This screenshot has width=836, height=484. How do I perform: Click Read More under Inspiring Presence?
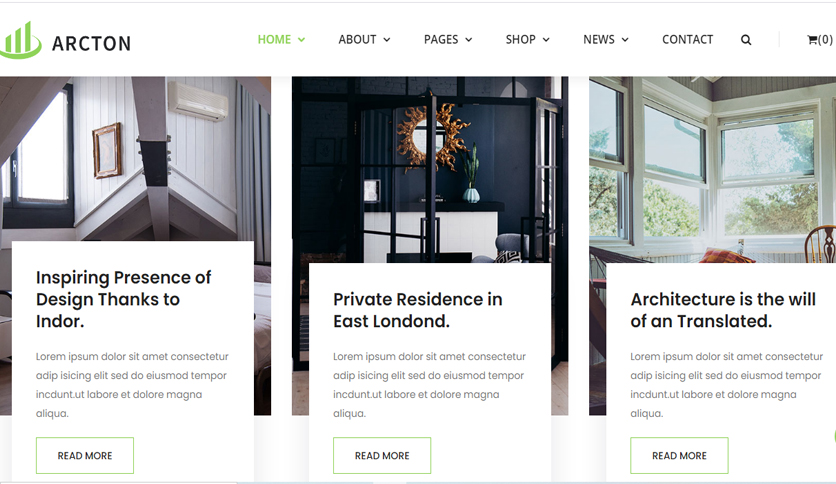click(x=85, y=456)
